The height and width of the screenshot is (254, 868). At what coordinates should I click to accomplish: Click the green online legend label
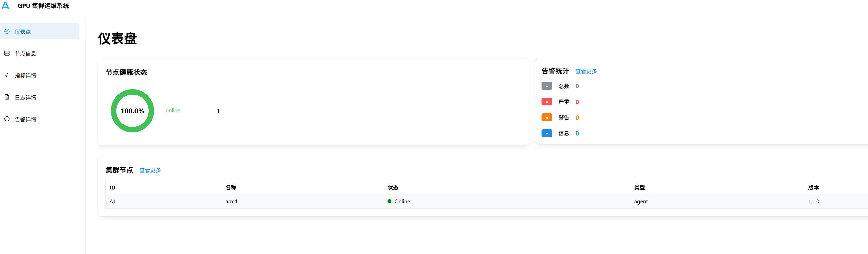(x=172, y=111)
